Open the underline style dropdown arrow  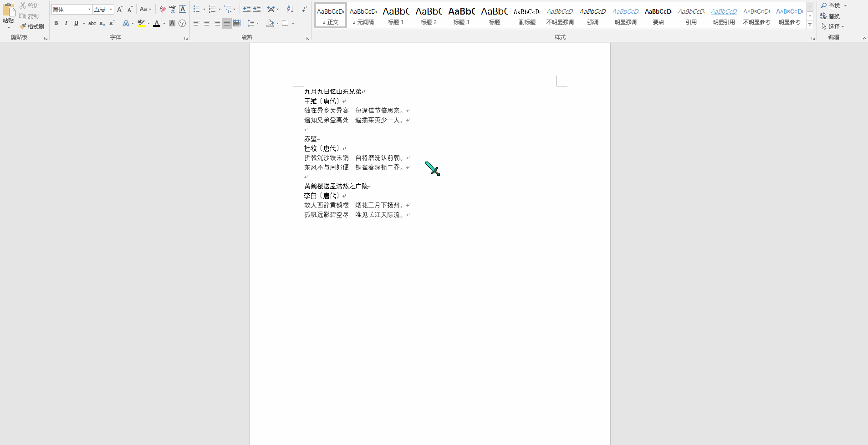pyautogui.click(x=84, y=23)
